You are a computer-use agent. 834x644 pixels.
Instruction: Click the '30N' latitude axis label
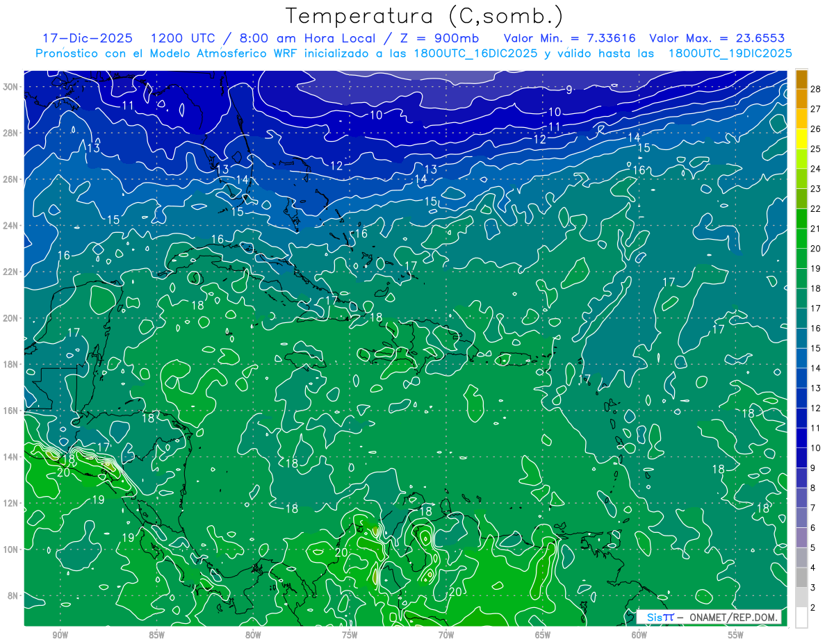[x=12, y=87]
